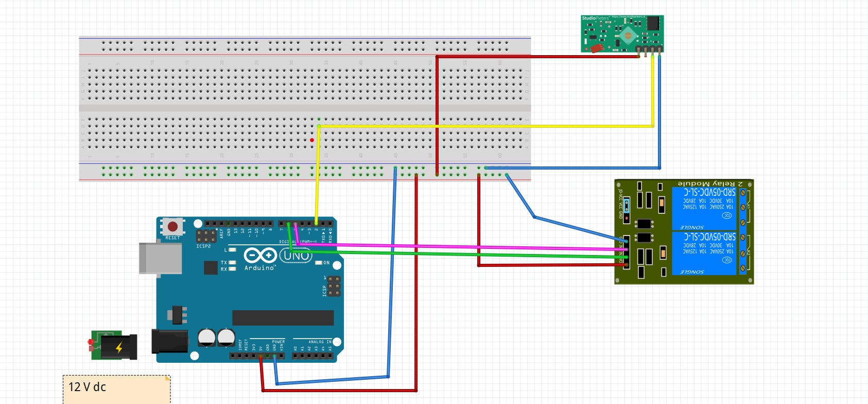Image resolution: width=868 pixels, height=404 pixels.
Task: Select the green wire going to the relay
Action: (x=463, y=254)
